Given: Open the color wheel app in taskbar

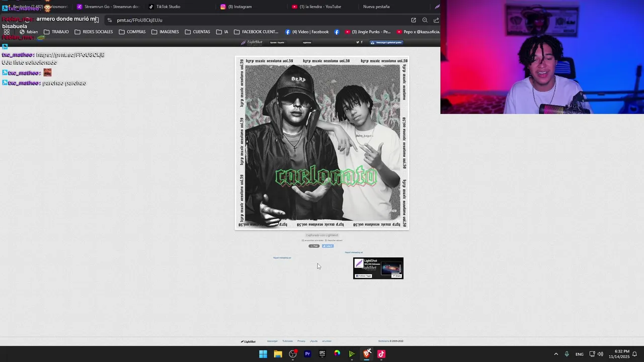Looking at the screenshot, I should pyautogui.click(x=337, y=354).
